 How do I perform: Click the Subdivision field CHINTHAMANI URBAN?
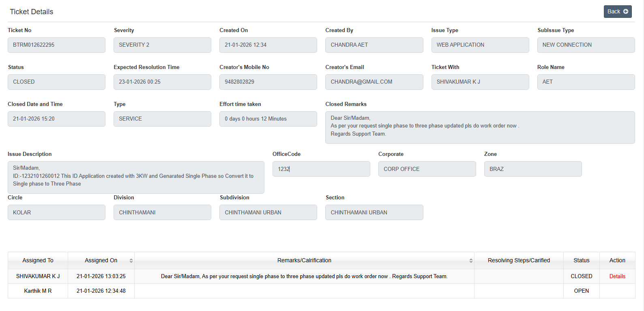point(268,212)
